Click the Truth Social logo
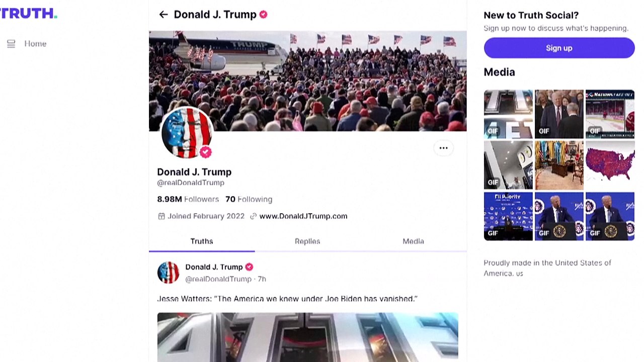Viewport: 644px width, 362px height. (x=28, y=14)
